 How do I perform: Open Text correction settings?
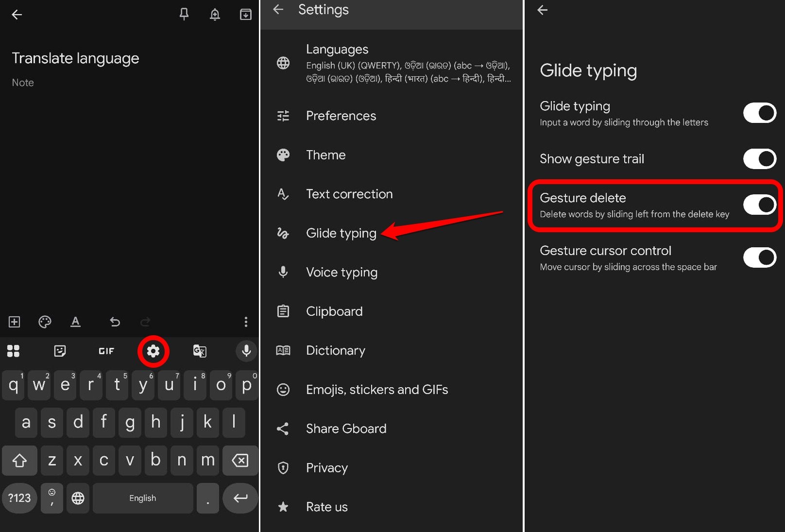[392, 194]
